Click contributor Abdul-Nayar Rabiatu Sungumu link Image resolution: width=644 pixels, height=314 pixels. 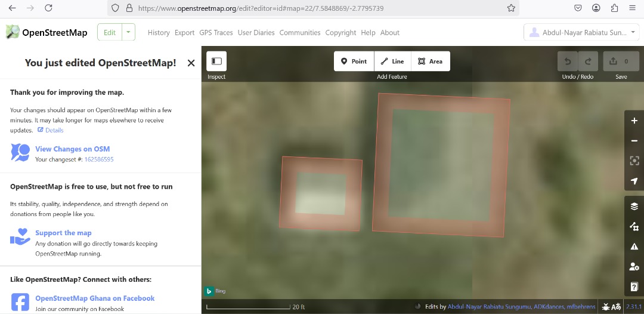[490, 307]
